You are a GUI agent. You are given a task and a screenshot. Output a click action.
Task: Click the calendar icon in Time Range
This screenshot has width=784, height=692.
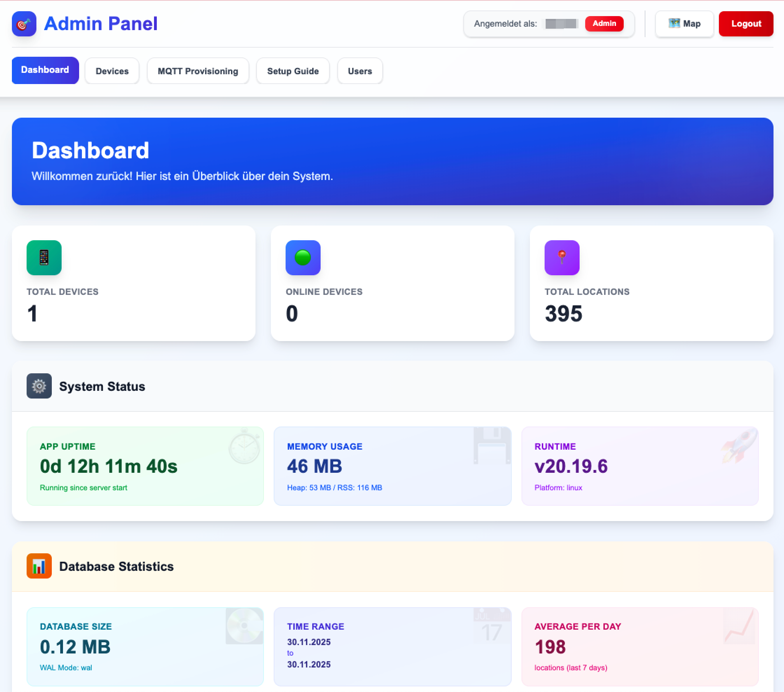pos(492,625)
